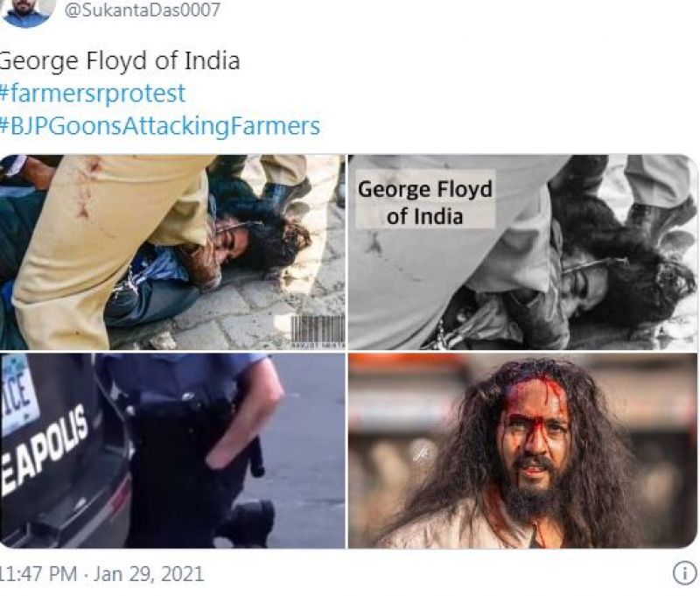The width and height of the screenshot is (700, 596).
Task: Open the #farmersrprotest hashtag
Action: click(x=91, y=93)
